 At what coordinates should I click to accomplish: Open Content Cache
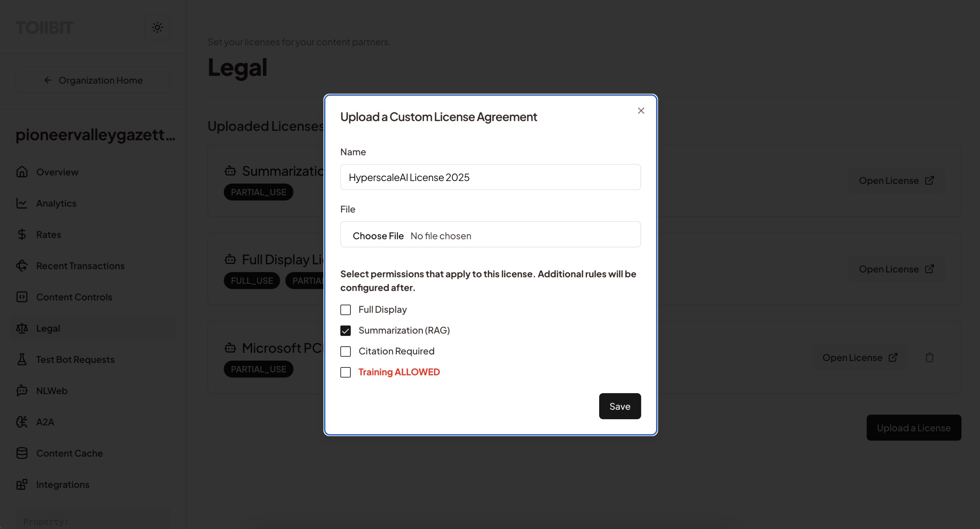coord(69,453)
